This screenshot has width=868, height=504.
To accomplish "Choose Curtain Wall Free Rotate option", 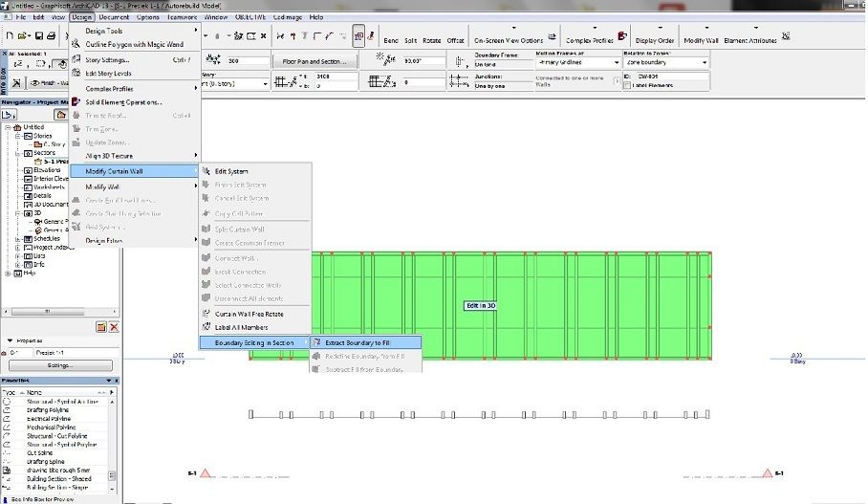I will (249, 314).
